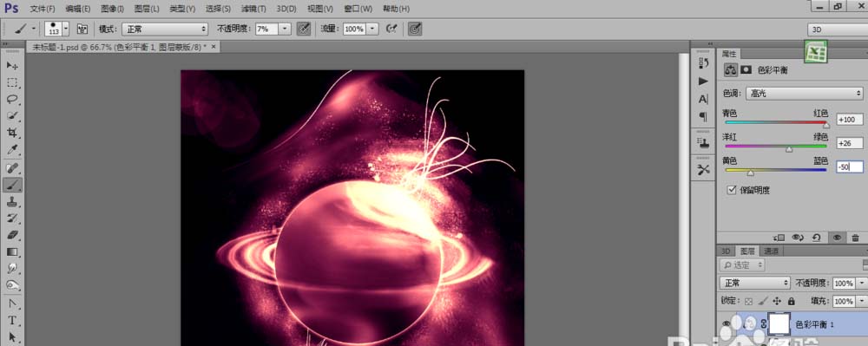Open the brush blend mode dropdown
The image size is (868, 346).
[165, 29]
